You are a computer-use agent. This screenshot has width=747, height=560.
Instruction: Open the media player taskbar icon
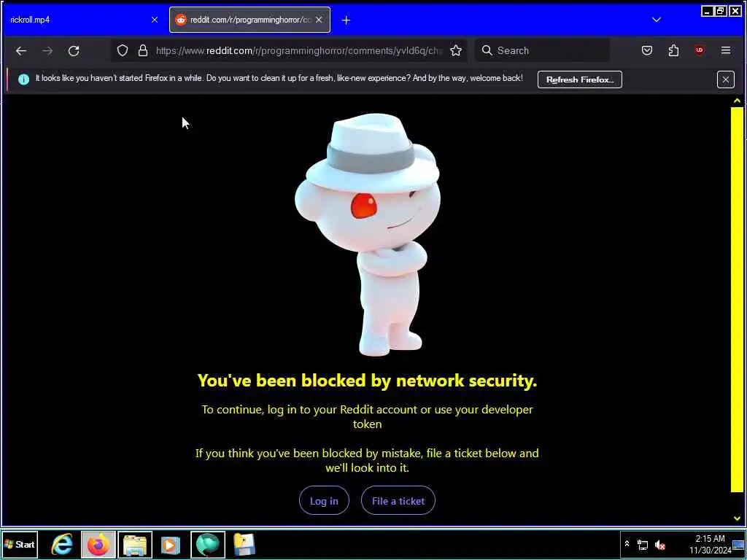171,544
